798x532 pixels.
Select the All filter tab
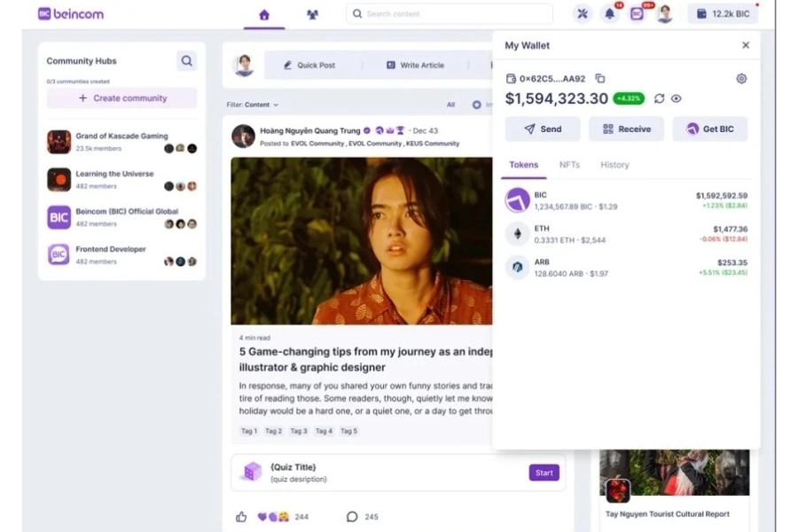(x=451, y=105)
